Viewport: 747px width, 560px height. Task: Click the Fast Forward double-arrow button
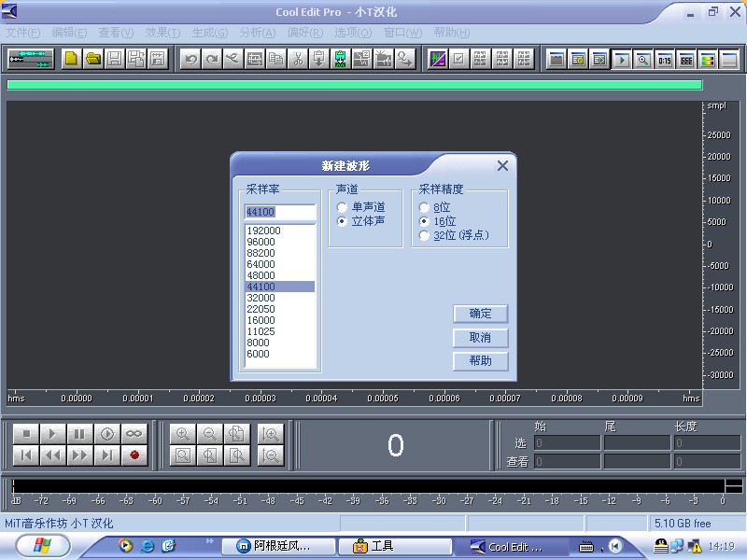pyautogui.click(x=79, y=455)
